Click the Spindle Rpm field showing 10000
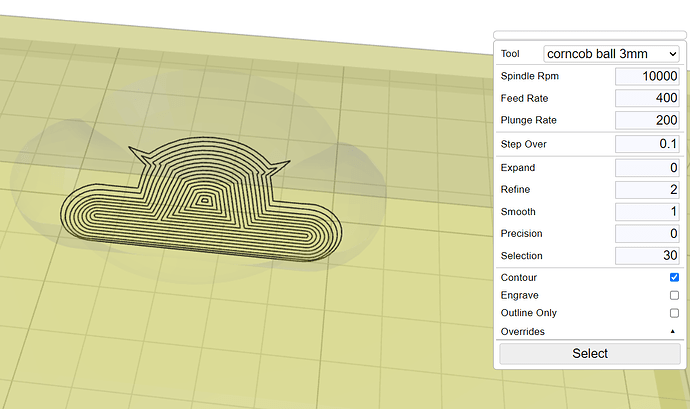690x409 pixels. [x=647, y=76]
